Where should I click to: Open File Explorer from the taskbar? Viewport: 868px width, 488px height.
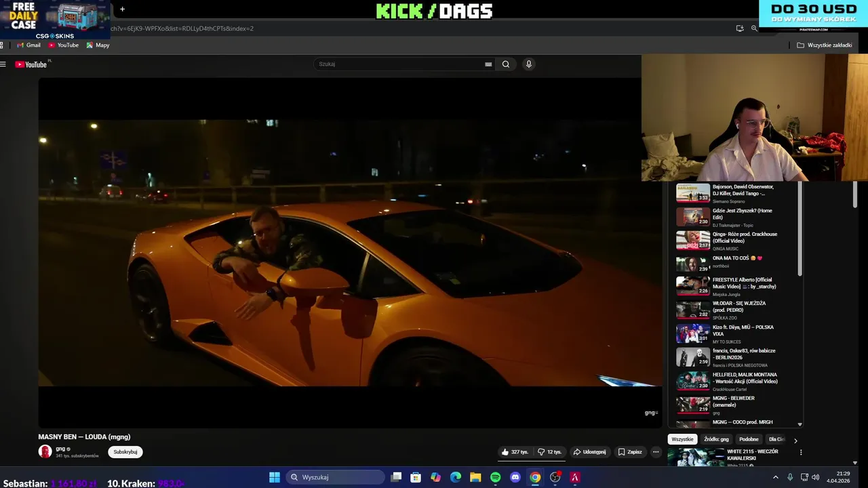tap(475, 477)
